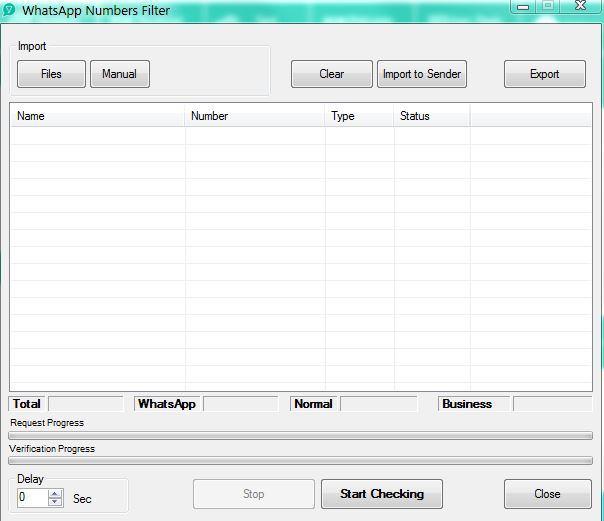Export the filtered numbers list
Screen dimensions: 604x521
pyautogui.click(x=544, y=74)
